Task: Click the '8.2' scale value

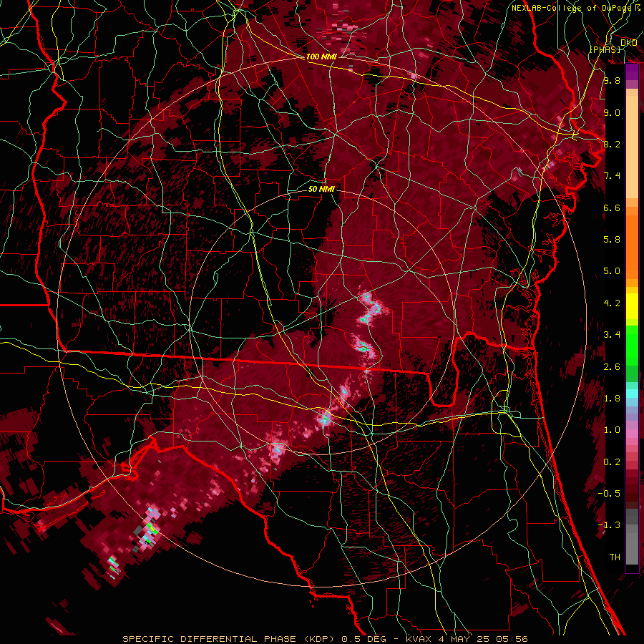Action: [x=612, y=144]
